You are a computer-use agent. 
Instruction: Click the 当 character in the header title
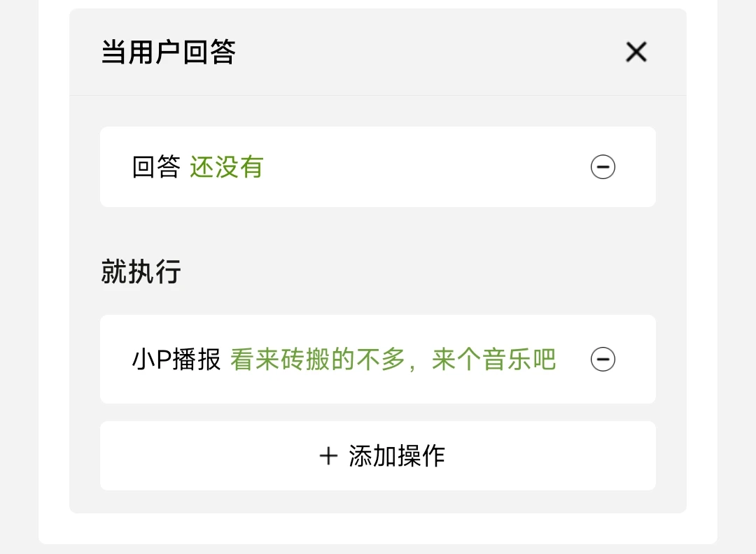pyautogui.click(x=114, y=52)
